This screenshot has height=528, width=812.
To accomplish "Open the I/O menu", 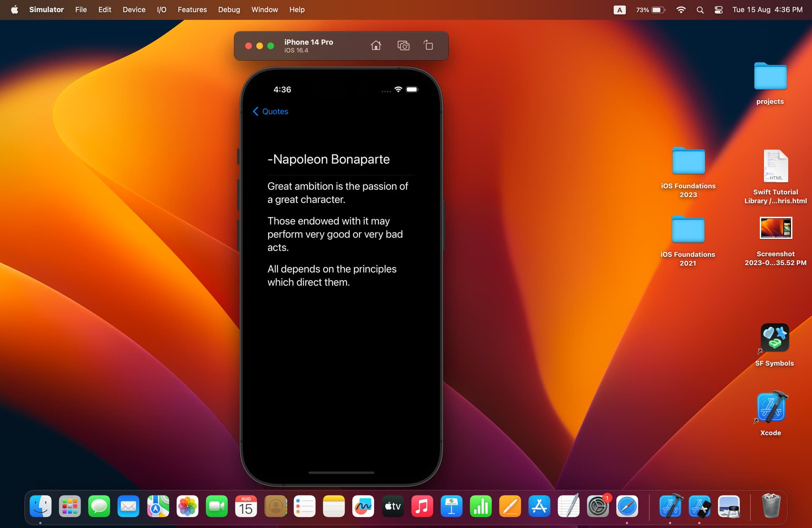I will point(162,9).
